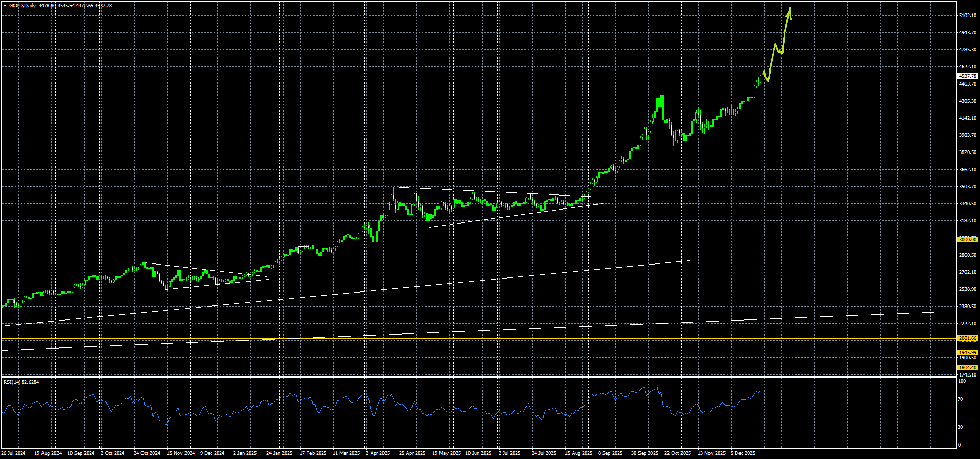The width and height of the screenshot is (980, 459).
Task: Select the yellow 3000.00 price level label
Action: pos(968,240)
